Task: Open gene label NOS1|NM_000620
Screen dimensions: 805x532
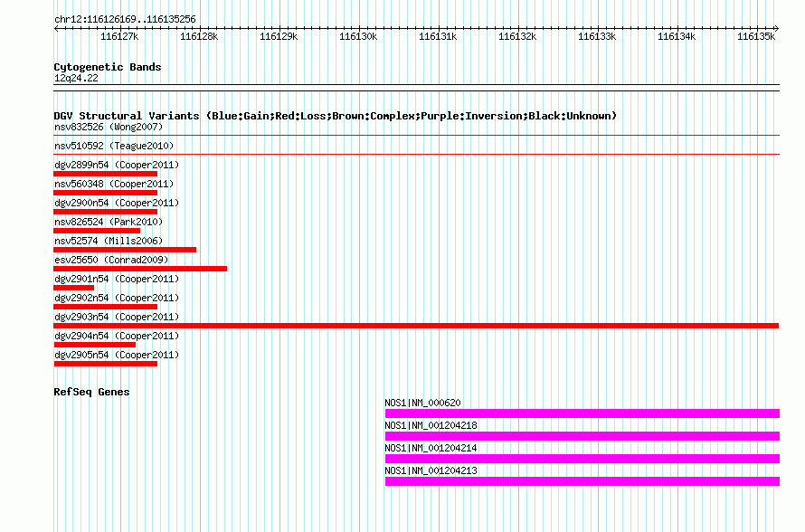Action: [422, 404]
